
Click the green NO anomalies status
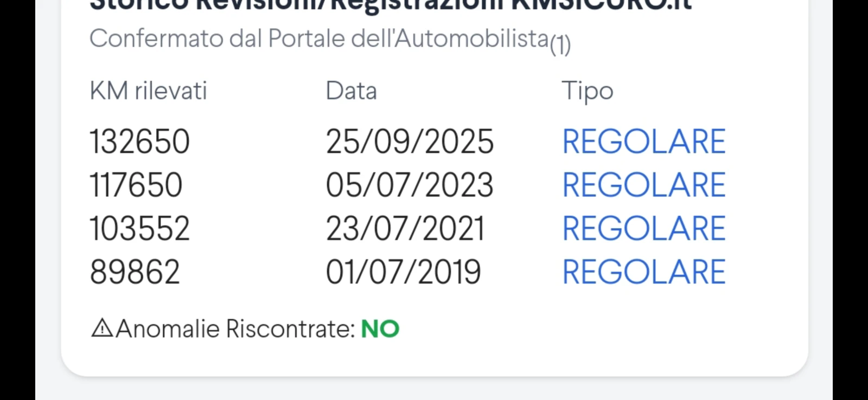tap(380, 329)
